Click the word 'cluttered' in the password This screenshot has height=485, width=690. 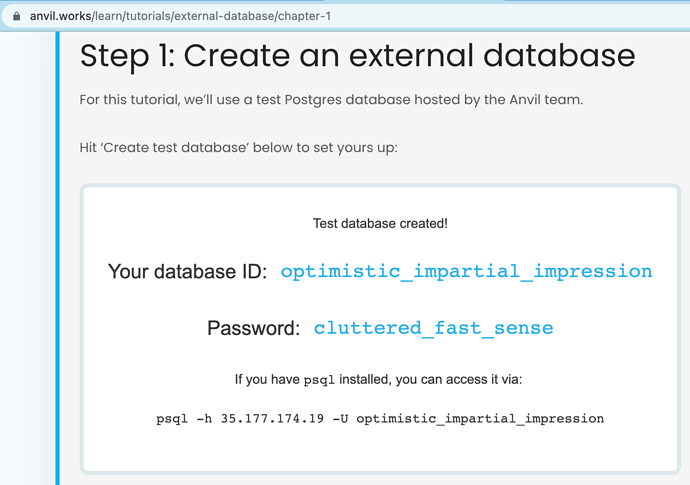click(367, 328)
